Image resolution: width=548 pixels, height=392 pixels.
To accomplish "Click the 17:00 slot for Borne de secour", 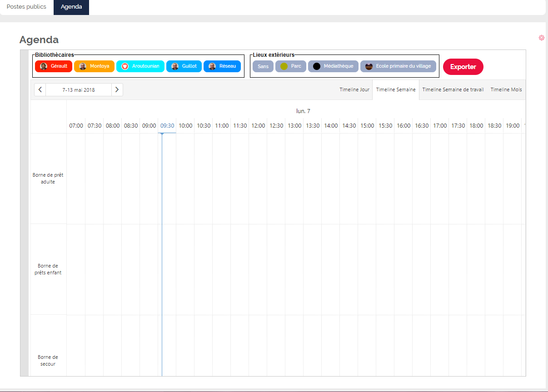I will pos(440,346).
